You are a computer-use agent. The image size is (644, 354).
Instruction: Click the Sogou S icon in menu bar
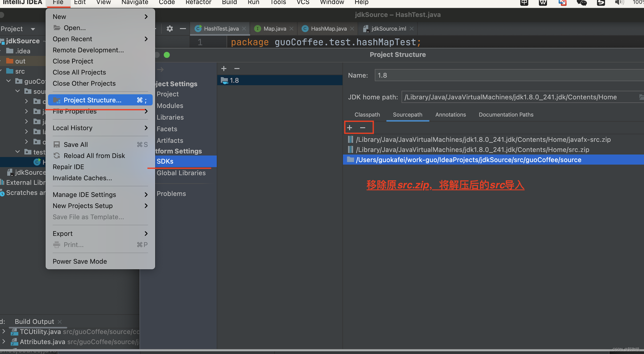(601, 3)
